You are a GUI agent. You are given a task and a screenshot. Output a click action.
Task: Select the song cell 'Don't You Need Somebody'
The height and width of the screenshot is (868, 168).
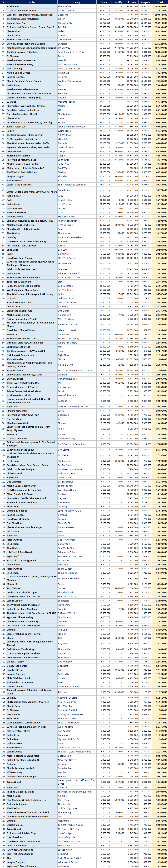(x=77, y=444)
